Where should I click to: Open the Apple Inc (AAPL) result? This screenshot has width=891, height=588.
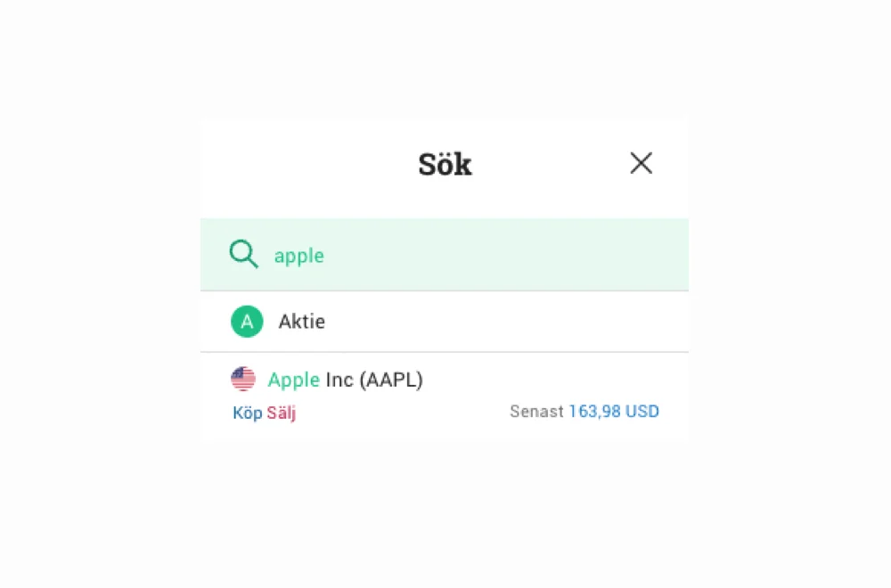[x=345, y=380]
